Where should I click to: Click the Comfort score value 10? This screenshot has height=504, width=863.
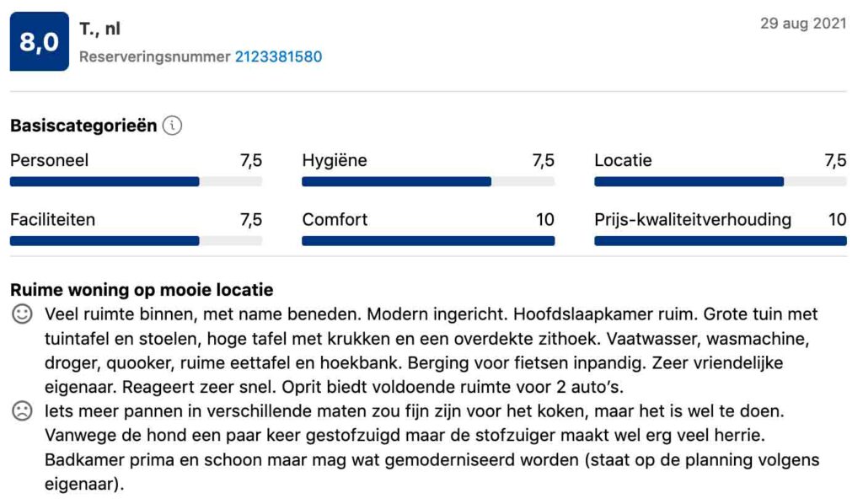click(x=545, y=220)
